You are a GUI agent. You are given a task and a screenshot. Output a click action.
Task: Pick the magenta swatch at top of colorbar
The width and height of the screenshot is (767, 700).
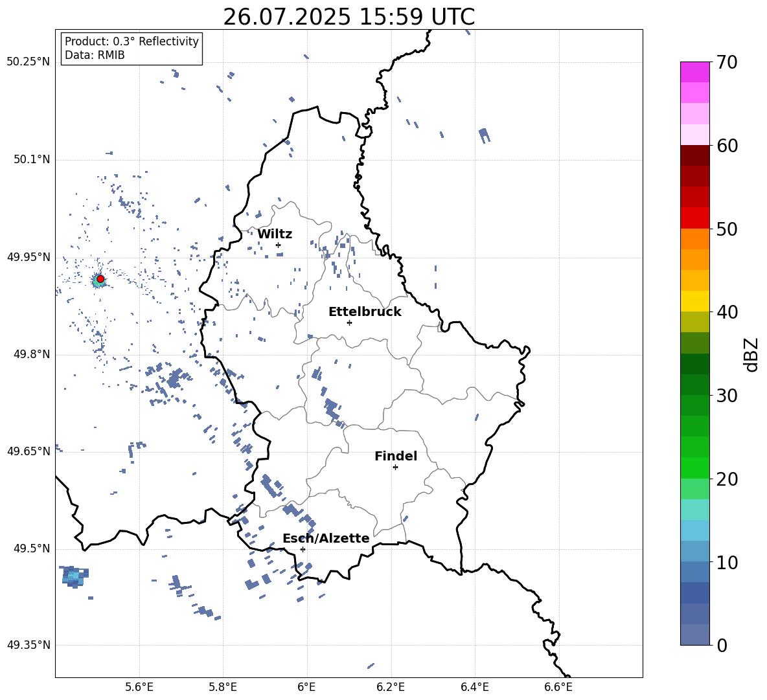(694, 72)
